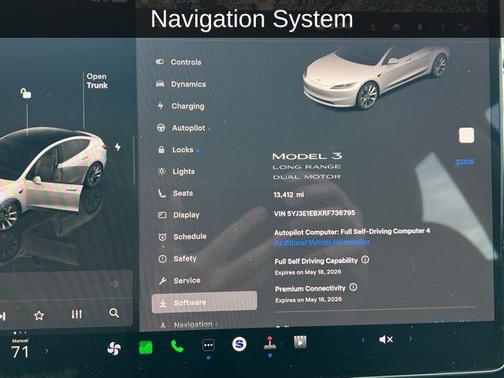Tap the Full Self Driving expiration date
This screenshot has width=504, height=378.
coord(308,272)
